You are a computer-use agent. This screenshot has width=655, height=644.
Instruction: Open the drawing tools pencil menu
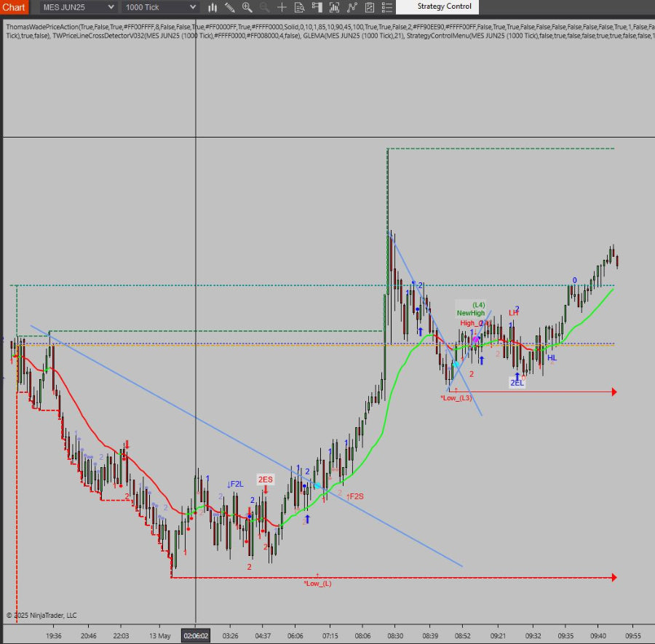[x=230, y=7]
